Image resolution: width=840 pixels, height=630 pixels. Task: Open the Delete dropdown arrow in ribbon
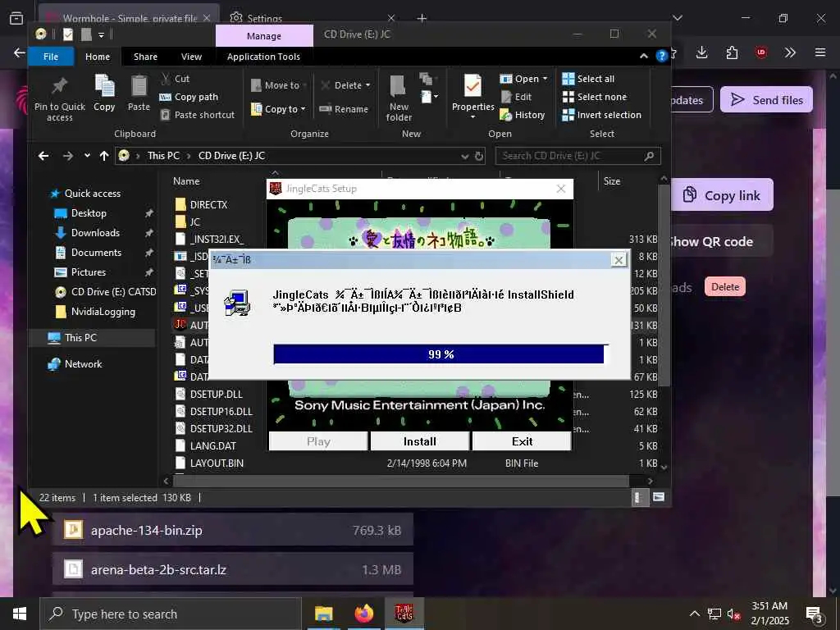[x=368, y=85]
